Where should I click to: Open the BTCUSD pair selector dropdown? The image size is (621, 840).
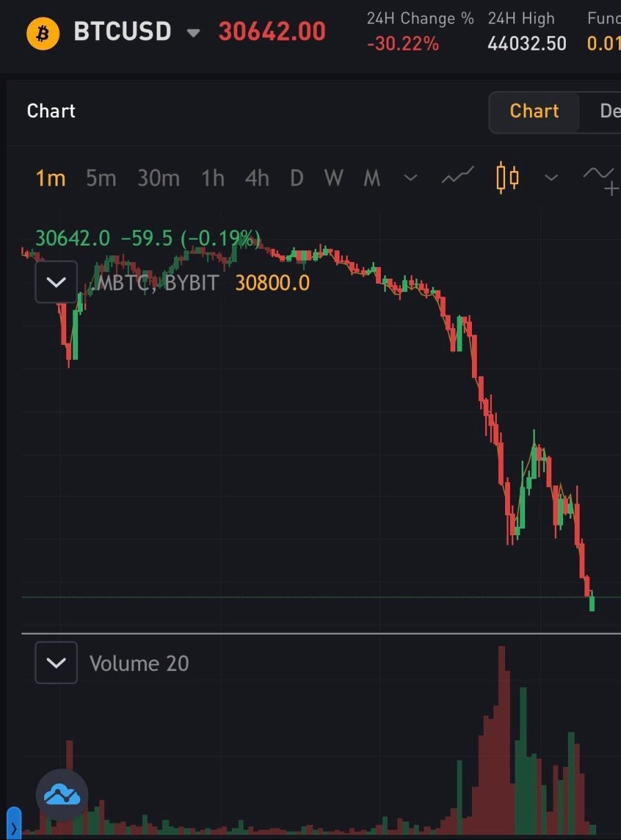(194, 33)
